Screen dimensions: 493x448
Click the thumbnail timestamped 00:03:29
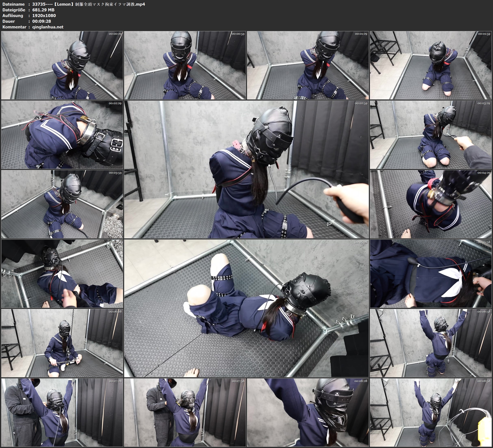[x=431, y=135]
